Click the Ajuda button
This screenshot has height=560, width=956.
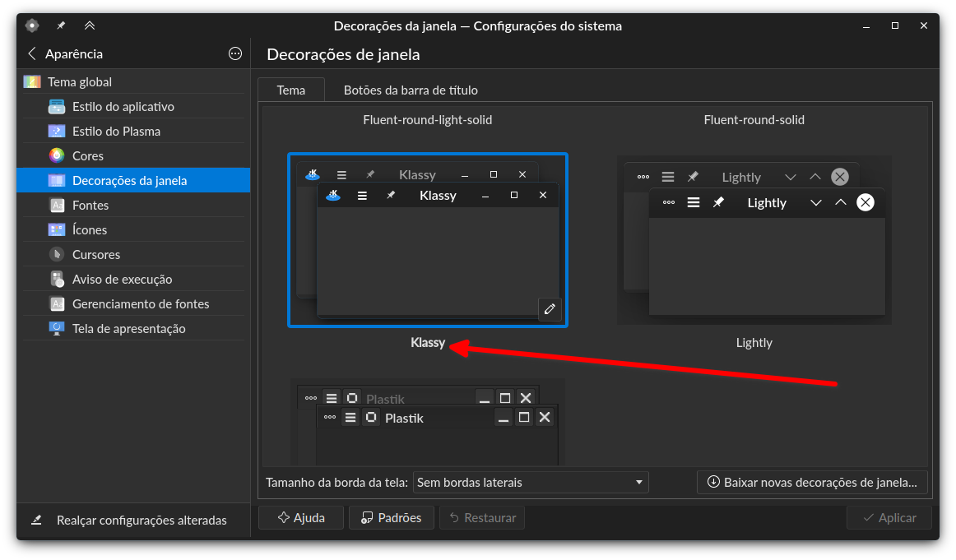point(301,518)
